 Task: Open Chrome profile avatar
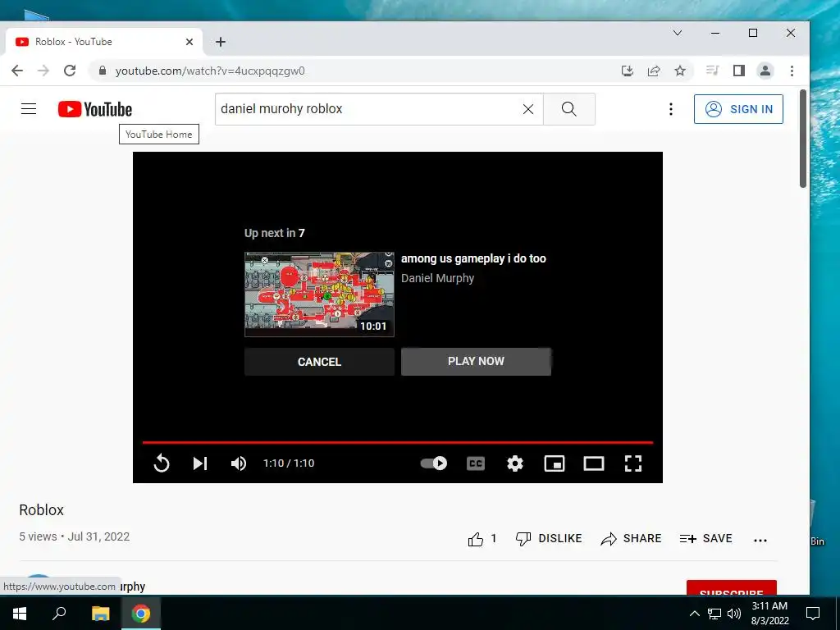click(765, 71)
